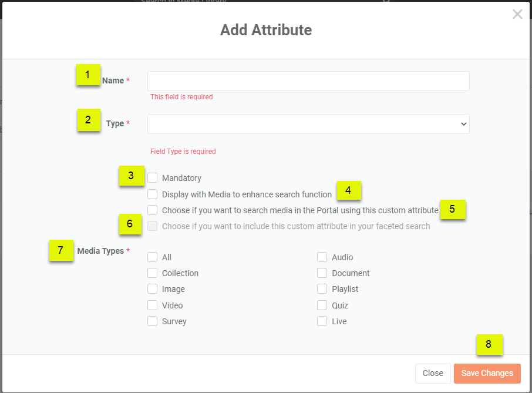Select the Survey media type checkbox
The width and height of the screenshot is (532, 393).
[x=153, y=321]
